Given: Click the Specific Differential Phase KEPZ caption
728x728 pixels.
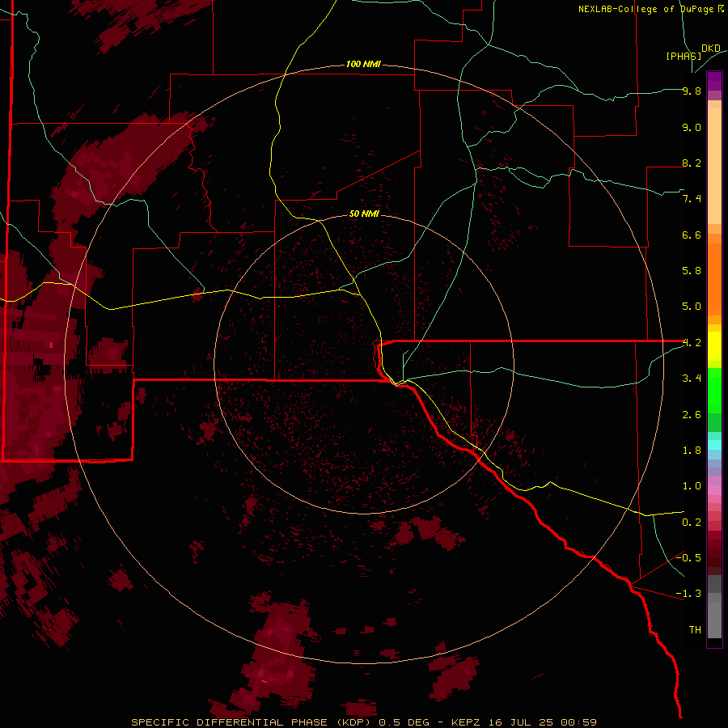Looking at the screenshot, I should click(x=363, y=722).
